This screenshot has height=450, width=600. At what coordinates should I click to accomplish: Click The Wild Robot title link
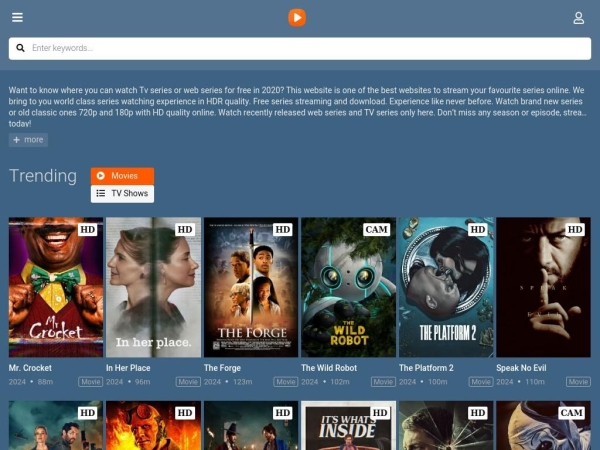tap(329, 368)
